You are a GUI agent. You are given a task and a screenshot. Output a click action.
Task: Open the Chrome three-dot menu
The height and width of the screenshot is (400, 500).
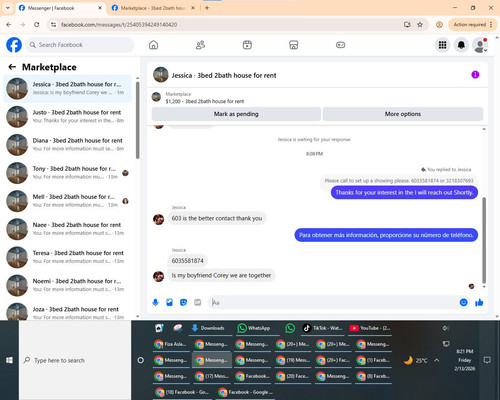pos(491,24)
